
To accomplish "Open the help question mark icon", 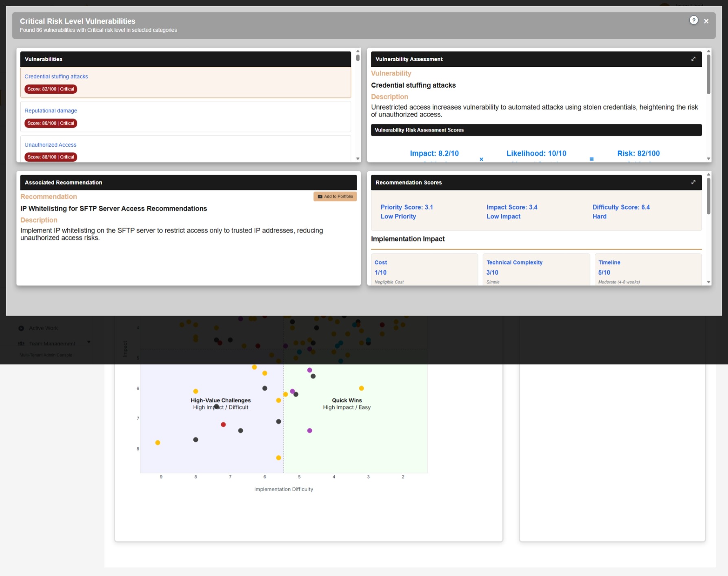I will coord(693,20).
